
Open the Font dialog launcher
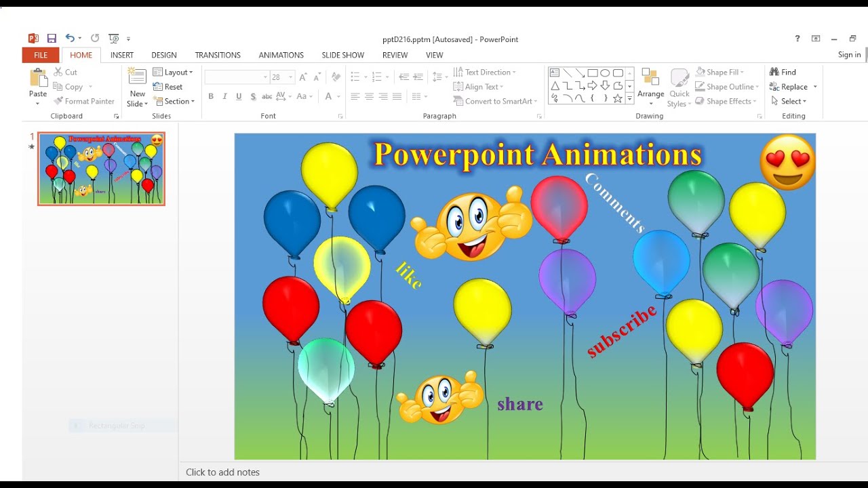coord(340,117)
